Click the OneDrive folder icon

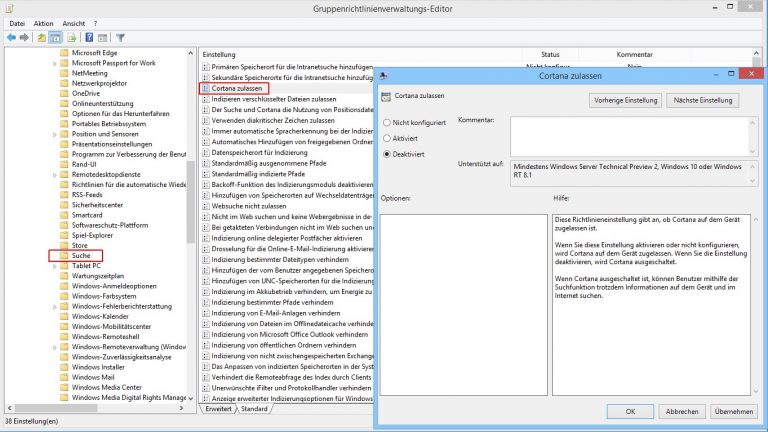click(64, 93)
